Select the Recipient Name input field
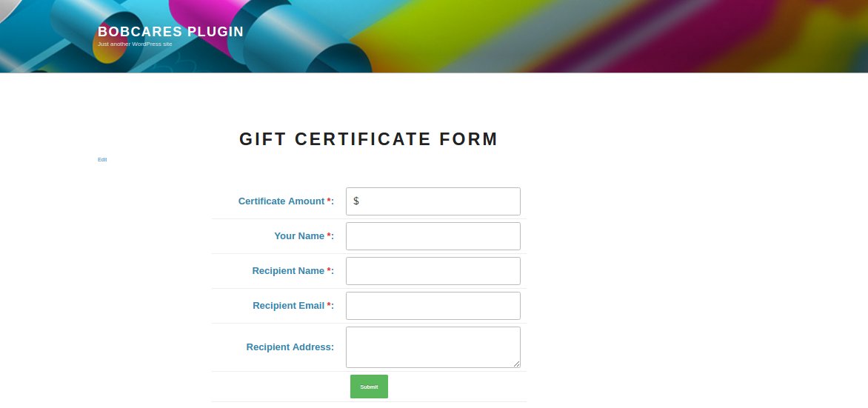Screen dimensions: 868x408 click(x=433, y=271)
